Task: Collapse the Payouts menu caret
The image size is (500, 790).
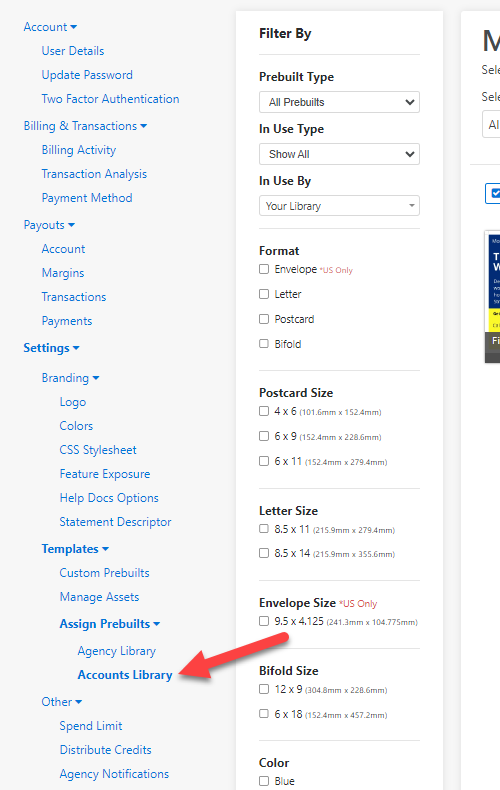Action: (71, 225)
